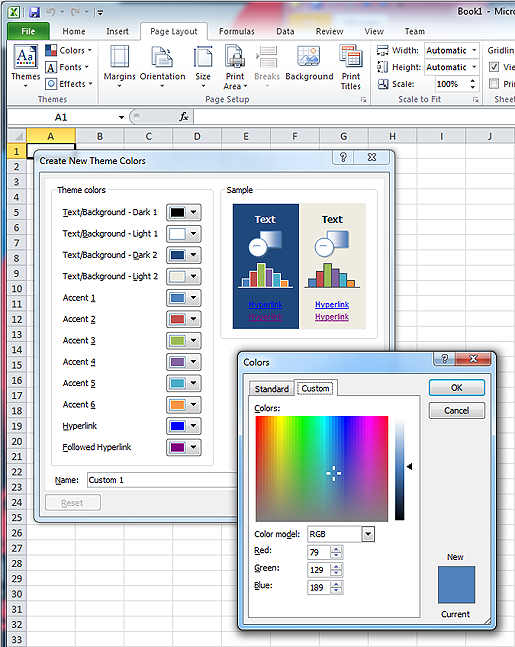This screenshot has height=647, width=515.
Task: Click help button in Colors dialog
Action: pos(444,359)
